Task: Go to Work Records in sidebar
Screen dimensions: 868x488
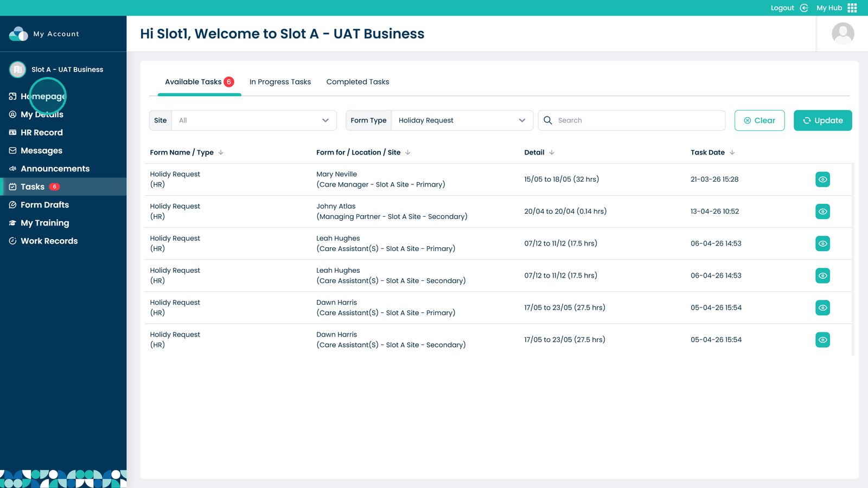Action: (49, 241)
